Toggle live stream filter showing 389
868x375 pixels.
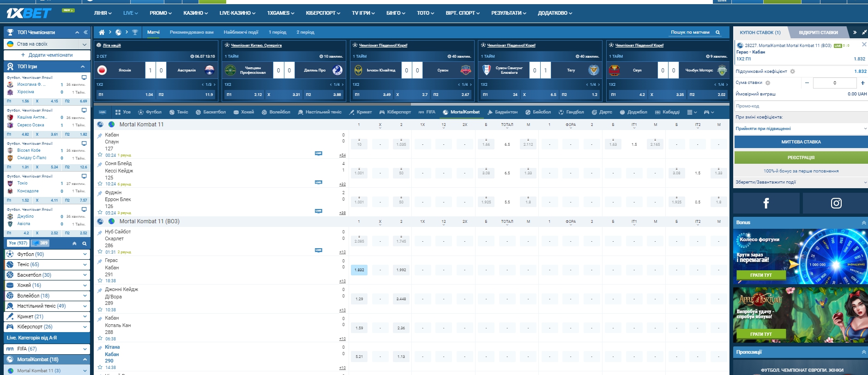(41, 243)
